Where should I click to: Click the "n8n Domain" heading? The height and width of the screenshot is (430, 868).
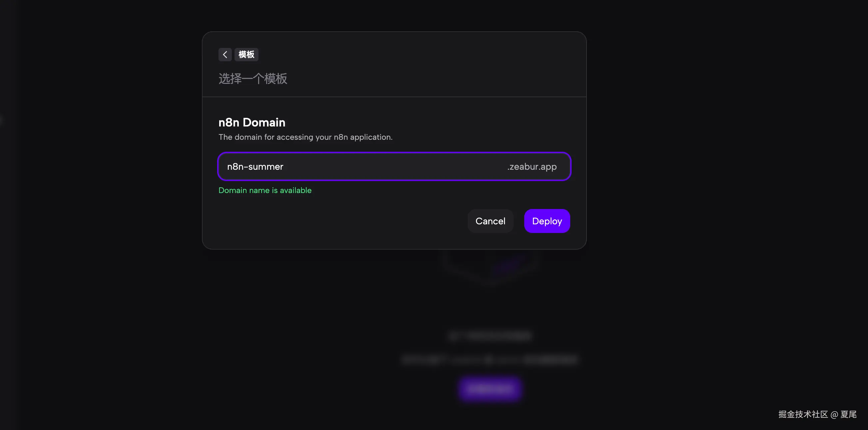(252, 122)
